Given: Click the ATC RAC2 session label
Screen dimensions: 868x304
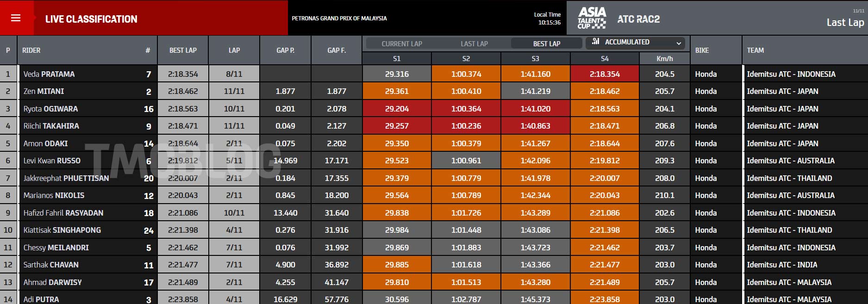Looking at the screenshot, I should pyautogui.click(x=638, y=19).
